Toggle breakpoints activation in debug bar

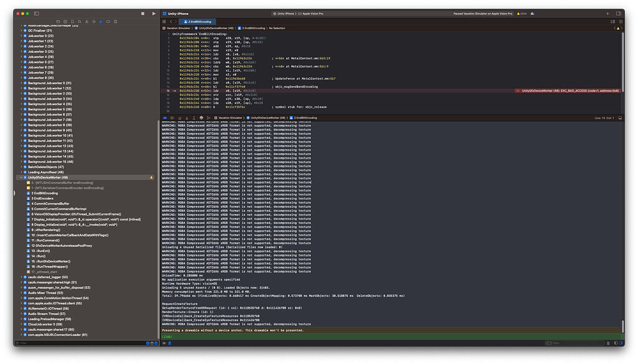164,117
